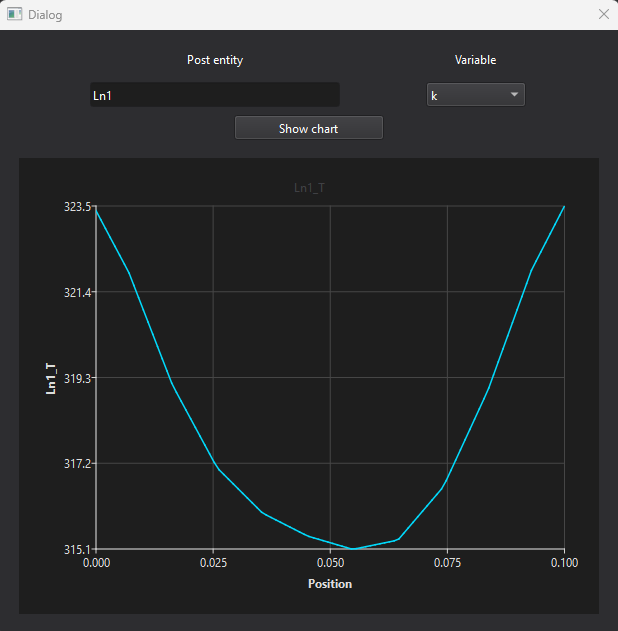The image size is (618, 631).
Task: Select the 319.3 y-axis tick label
Action: pyautogui.click(x=77, y=378)
